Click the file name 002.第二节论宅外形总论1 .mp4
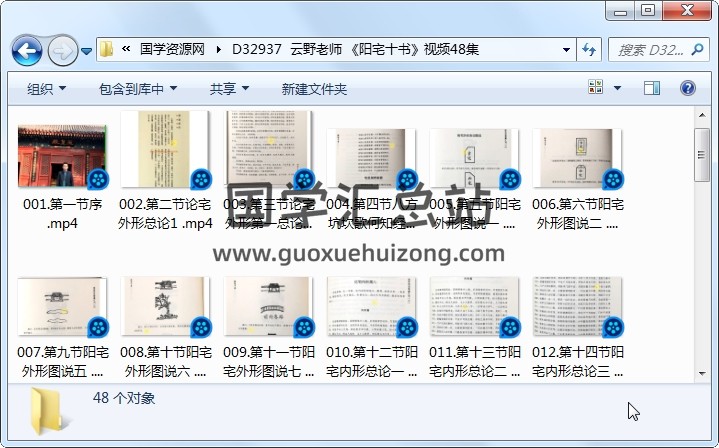719x448 pixels. point(165,214)
